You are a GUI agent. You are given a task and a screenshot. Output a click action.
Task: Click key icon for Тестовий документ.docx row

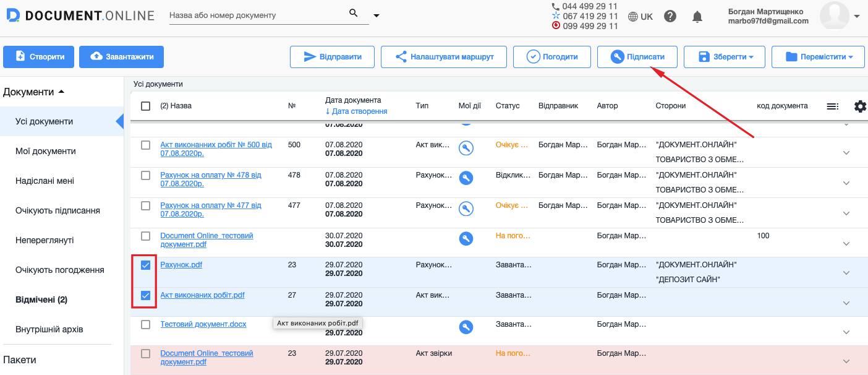click(466, 327)
